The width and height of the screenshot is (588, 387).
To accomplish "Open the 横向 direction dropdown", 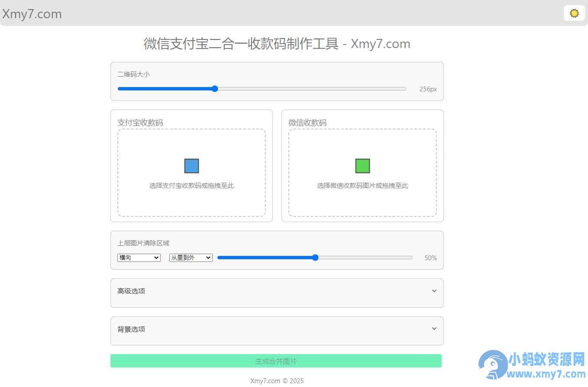I will click(139, 258).
